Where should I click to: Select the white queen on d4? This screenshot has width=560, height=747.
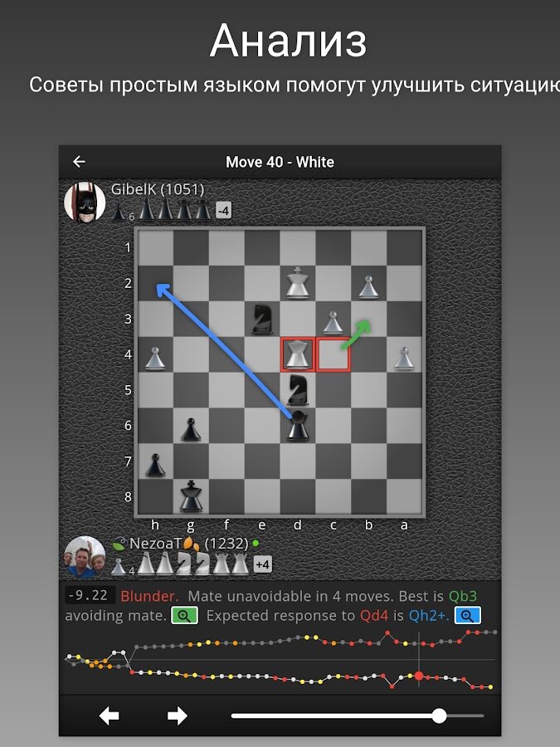pos(298,354)
